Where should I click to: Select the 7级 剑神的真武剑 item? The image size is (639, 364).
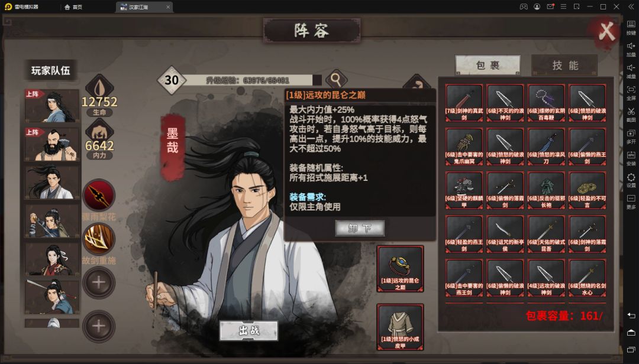(x=464, y=103)
